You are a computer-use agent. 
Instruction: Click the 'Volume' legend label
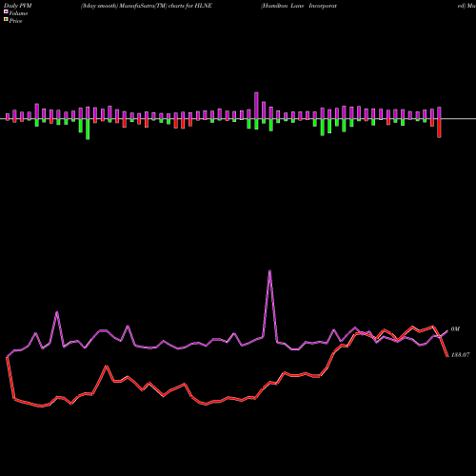18,13
